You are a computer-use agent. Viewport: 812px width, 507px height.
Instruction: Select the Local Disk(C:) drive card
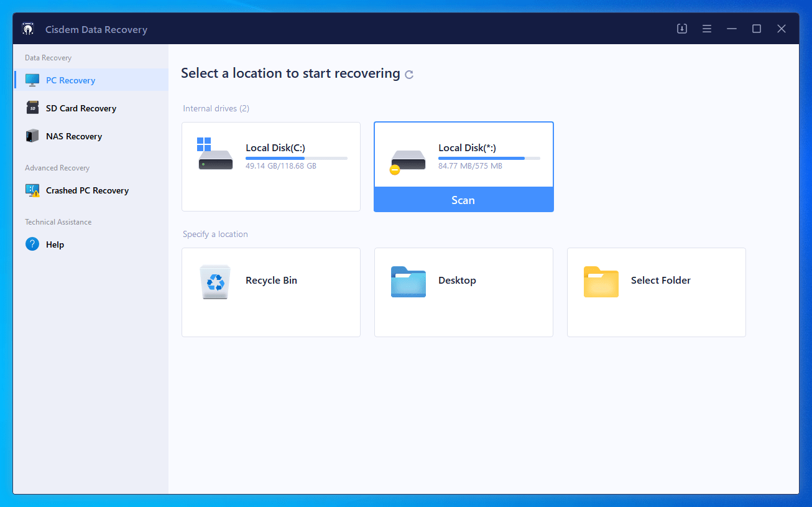point(271,167)
